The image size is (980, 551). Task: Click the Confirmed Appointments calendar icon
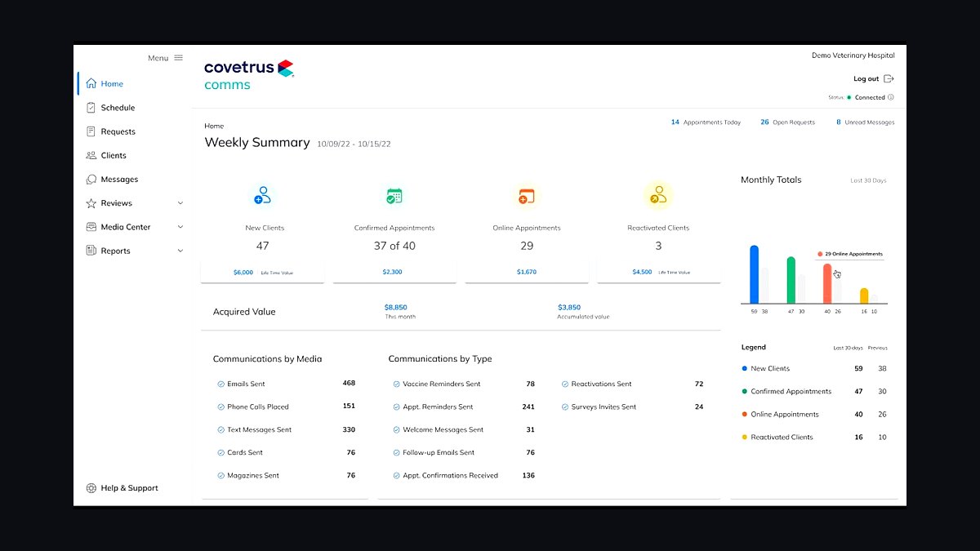[394, 196]
